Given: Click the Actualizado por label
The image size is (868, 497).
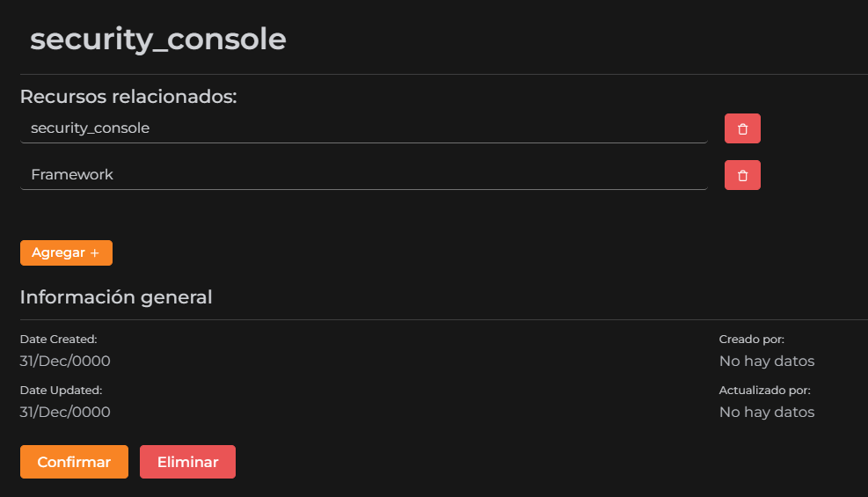Looking at the screenshot, I should click(x=764, y=390).
